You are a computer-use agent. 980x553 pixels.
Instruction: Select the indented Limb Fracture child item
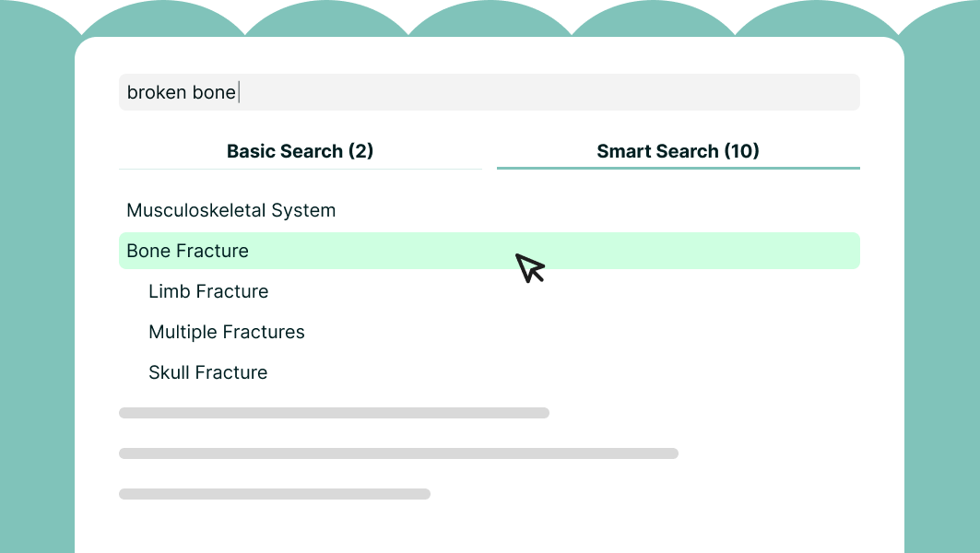(x=208, y=291)
